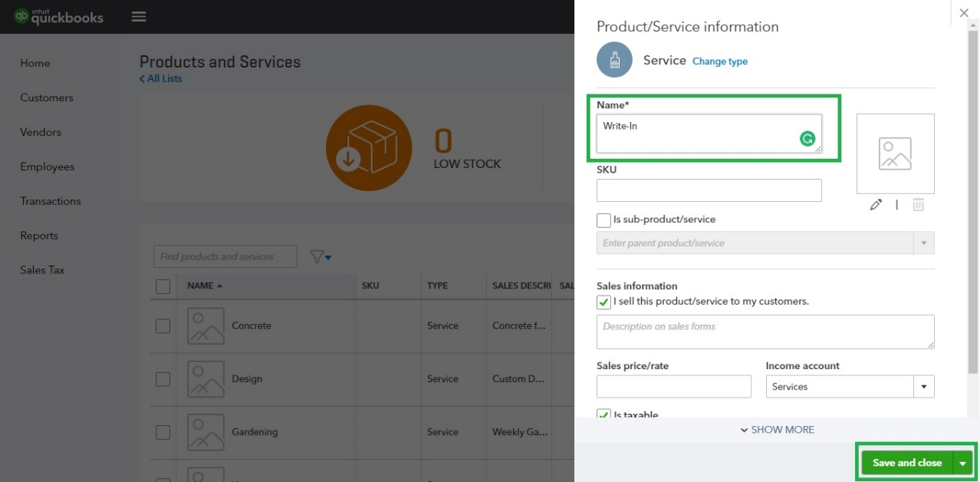Click the Grammarly icon in Name field
This screenshot has height=482, width=980.
tap(807, 139)
